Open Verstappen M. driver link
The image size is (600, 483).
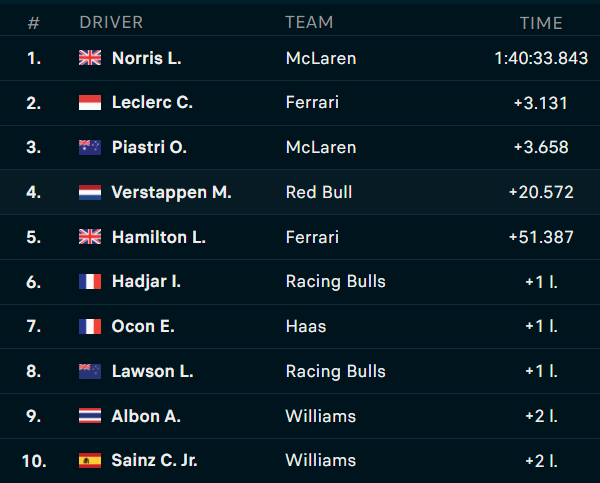point(171,192)
